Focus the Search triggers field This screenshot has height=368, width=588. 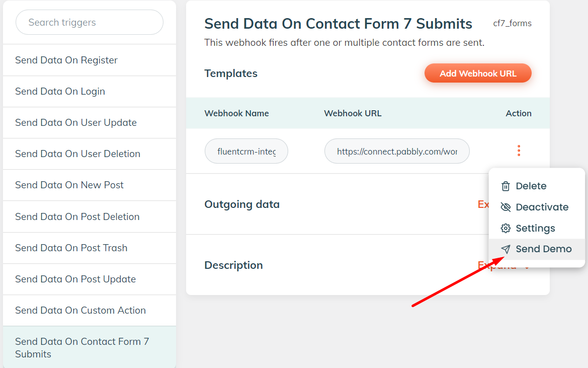[x=90, y=23]
